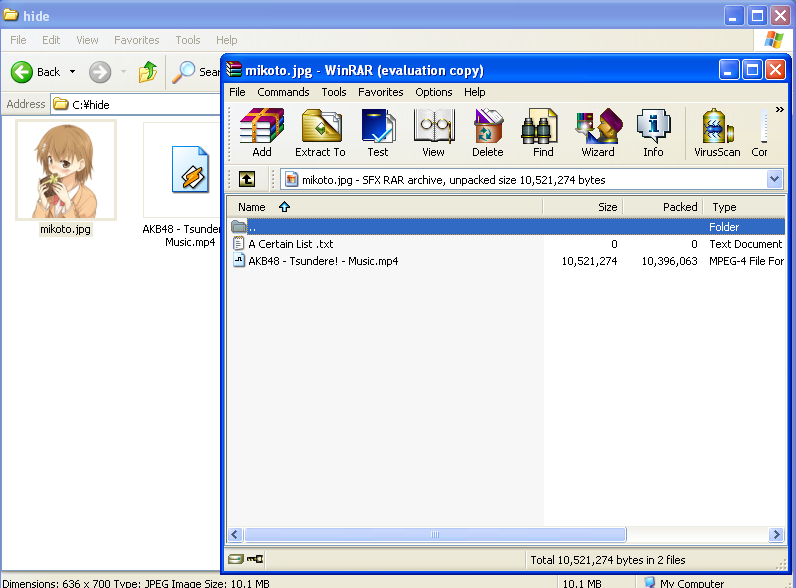796x588 pixels.
Task: Click the My Computer zone in the Explorer status bar
Action: [x=685, y=583]
